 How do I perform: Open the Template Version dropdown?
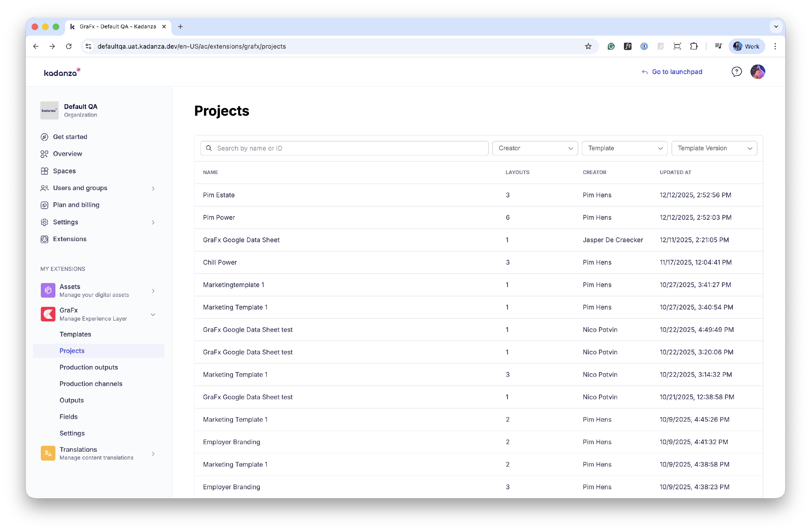click(x=714, y=148)
